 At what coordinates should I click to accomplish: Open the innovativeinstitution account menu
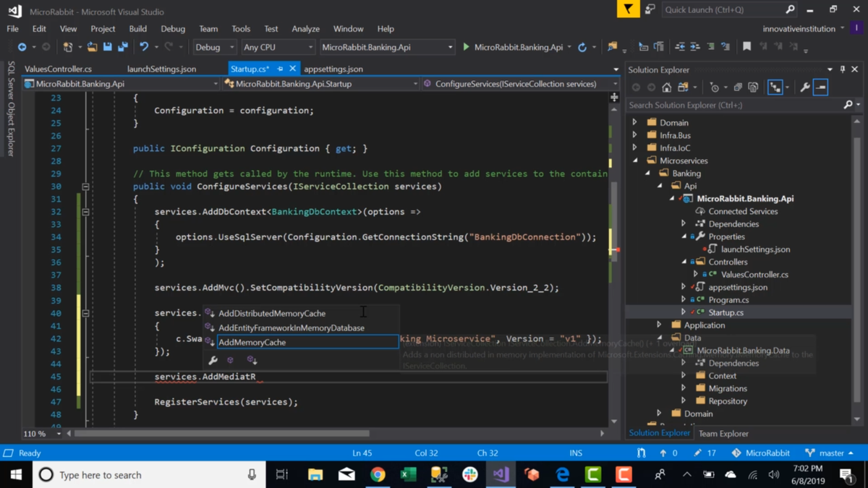[x=804, y=29]
